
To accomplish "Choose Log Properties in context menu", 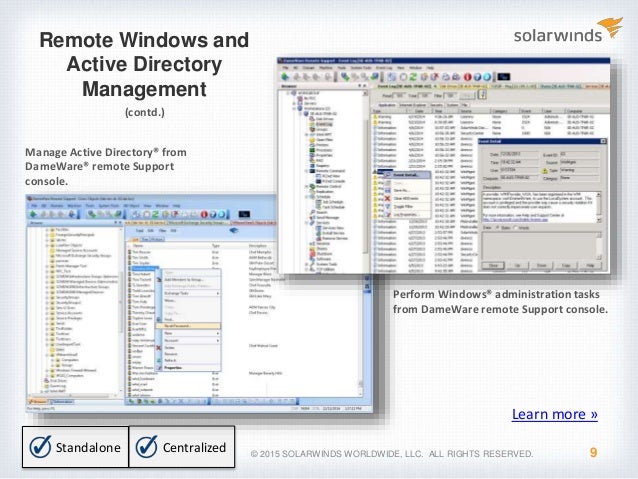I will click(x=405, y=214).
